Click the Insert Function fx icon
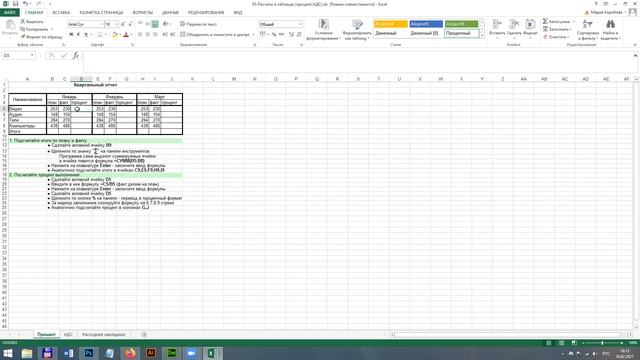This screenshot has height=360, width=640. [76, 55]
